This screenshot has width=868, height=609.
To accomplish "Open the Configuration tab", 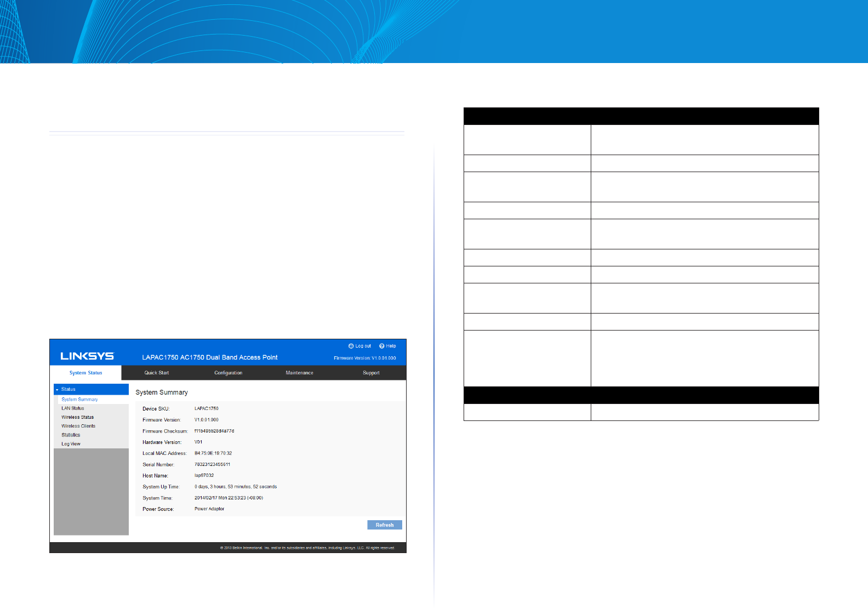I will click(229, 373).
